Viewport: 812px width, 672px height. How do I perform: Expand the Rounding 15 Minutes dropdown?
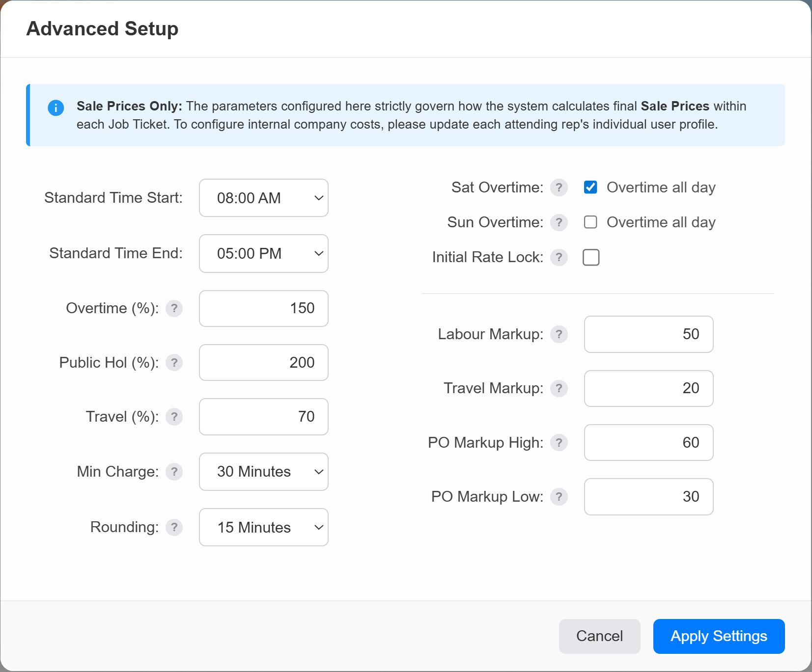pos(263,527)
